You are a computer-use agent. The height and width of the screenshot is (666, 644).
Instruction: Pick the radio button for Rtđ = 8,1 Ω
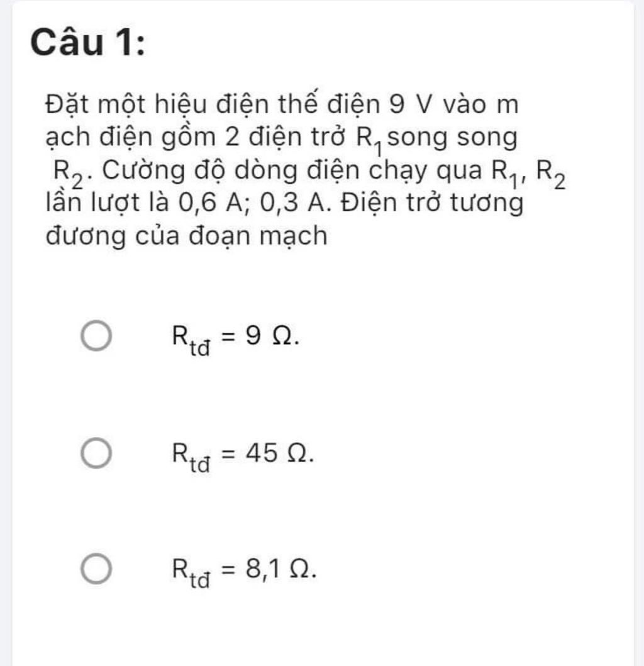(x=96, y=569)
